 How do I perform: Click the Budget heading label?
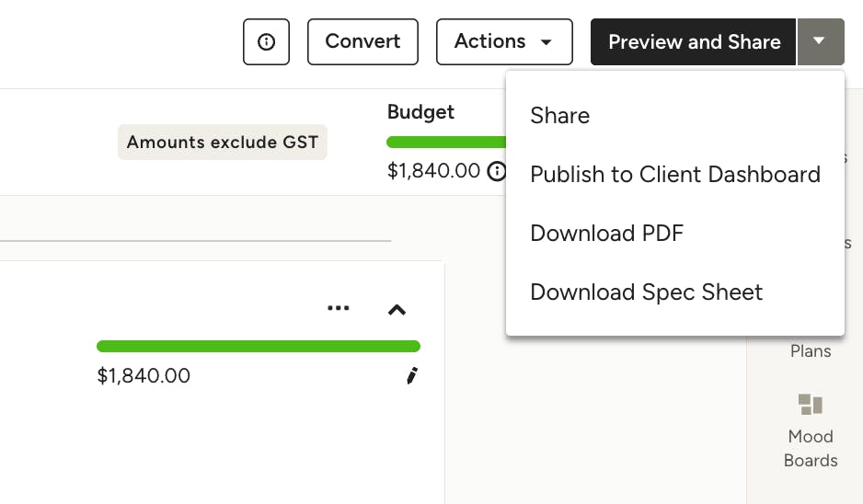(x=420, y=112)
